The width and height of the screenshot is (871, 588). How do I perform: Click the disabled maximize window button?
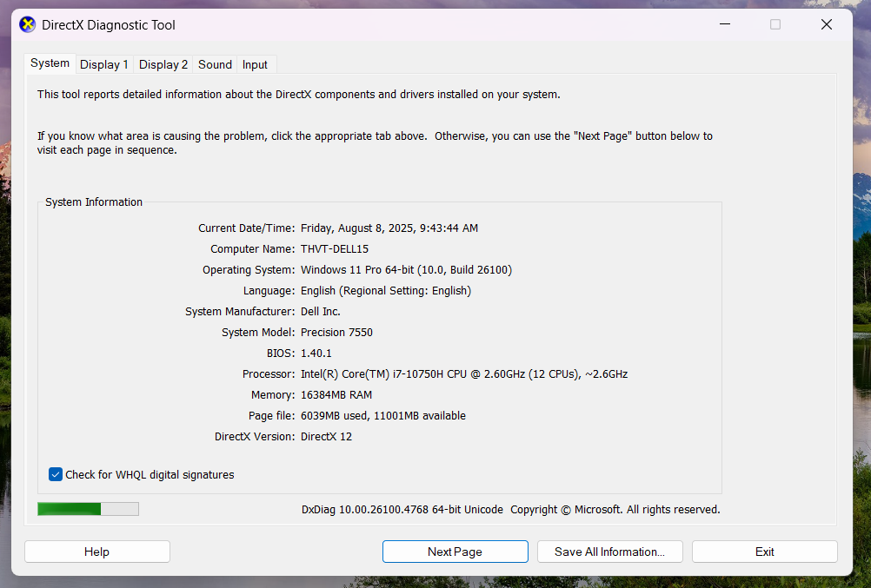(x=775, y=24)
